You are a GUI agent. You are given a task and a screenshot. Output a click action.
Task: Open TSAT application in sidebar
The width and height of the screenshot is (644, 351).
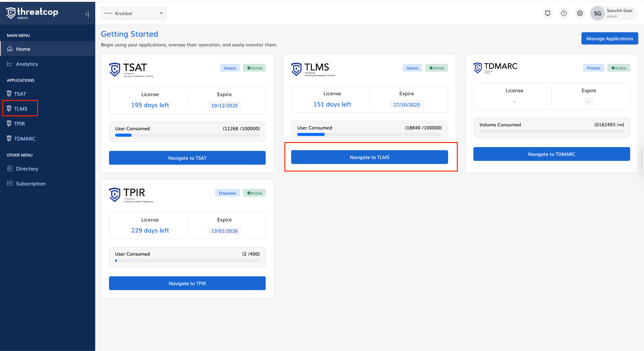pos(47,94)
